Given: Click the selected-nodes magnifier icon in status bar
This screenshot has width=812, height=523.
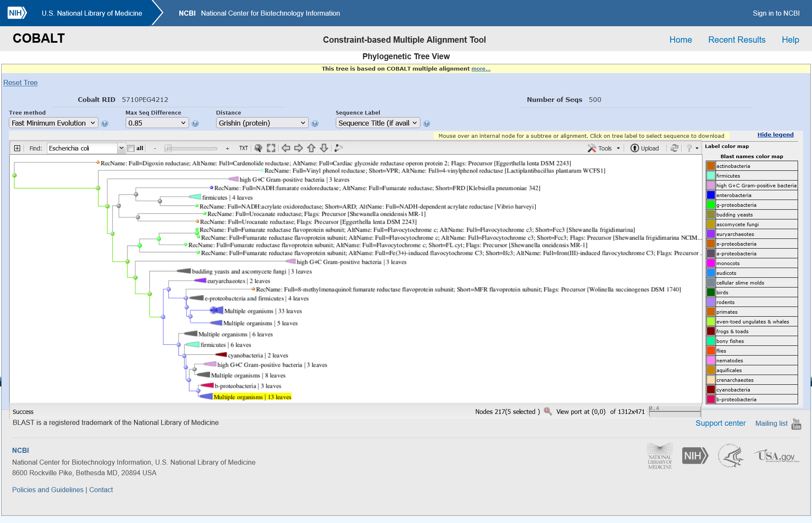Looking at the screenshot, I should tap(548, 411).
